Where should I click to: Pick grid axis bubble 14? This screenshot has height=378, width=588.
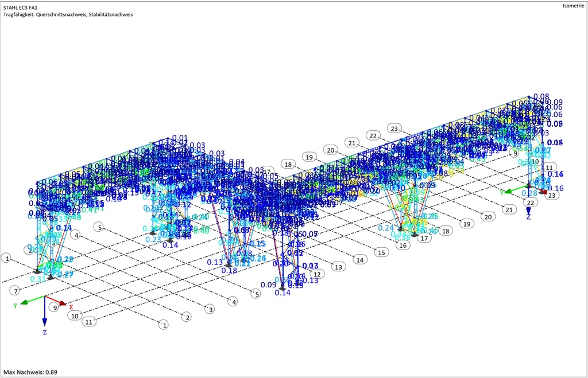(359, 260)
